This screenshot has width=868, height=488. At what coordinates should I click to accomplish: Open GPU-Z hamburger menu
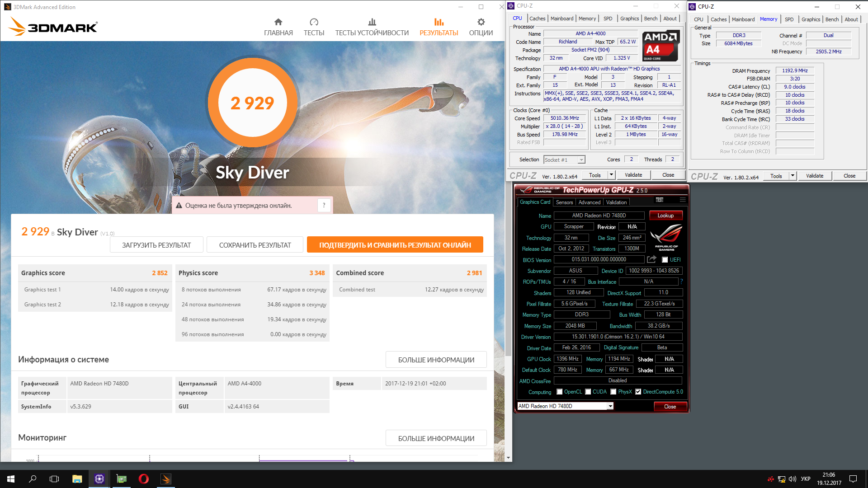(x=682, y=200)
